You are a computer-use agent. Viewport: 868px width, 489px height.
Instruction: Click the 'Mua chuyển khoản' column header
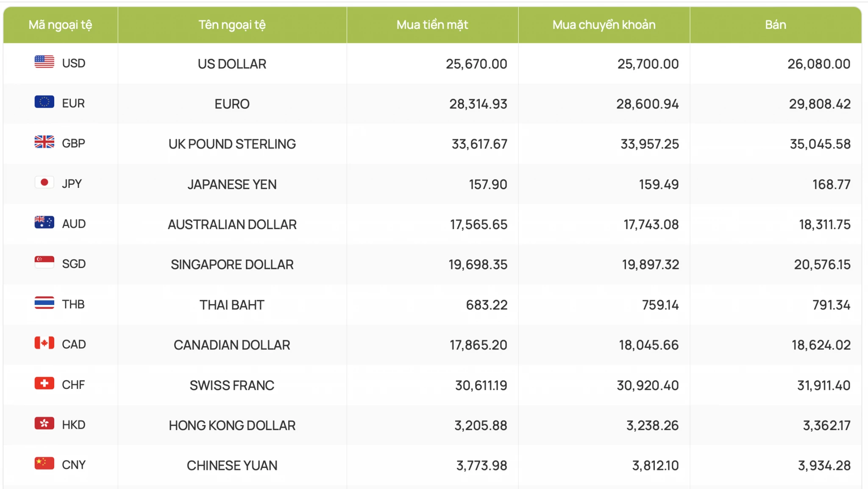pos(604,25)
